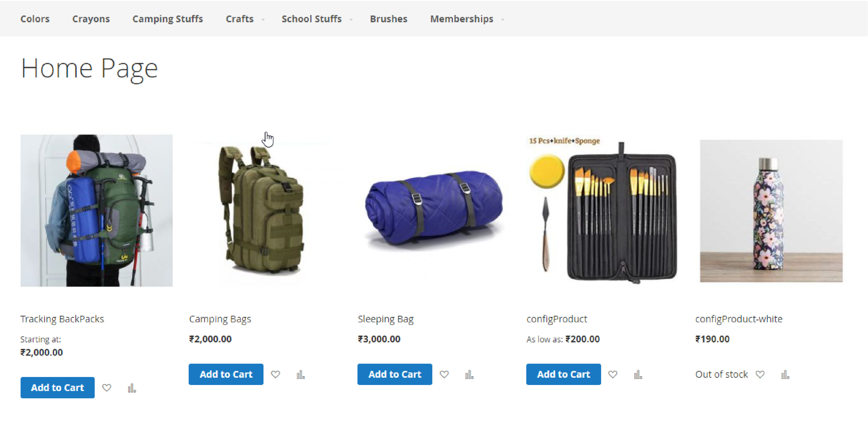
Task: Open the Brushes menu category
Action: [387, 18]
